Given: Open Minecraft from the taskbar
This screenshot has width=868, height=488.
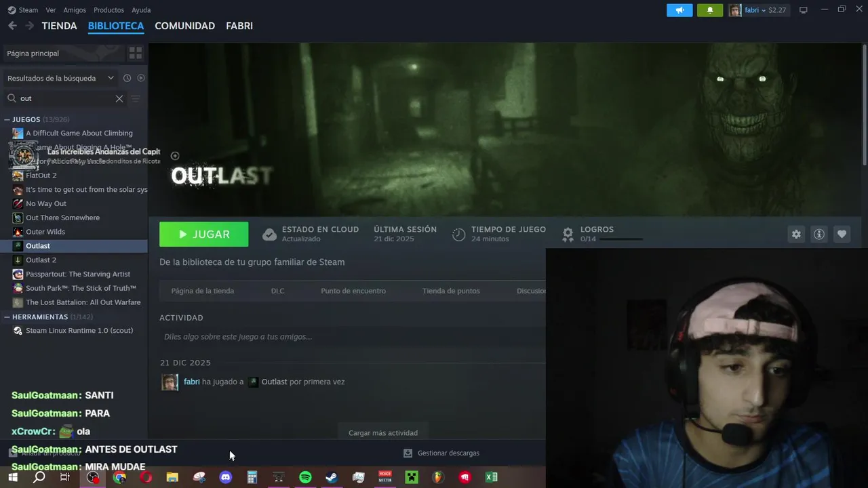Looking at the screenshot, I should point(412,477).
